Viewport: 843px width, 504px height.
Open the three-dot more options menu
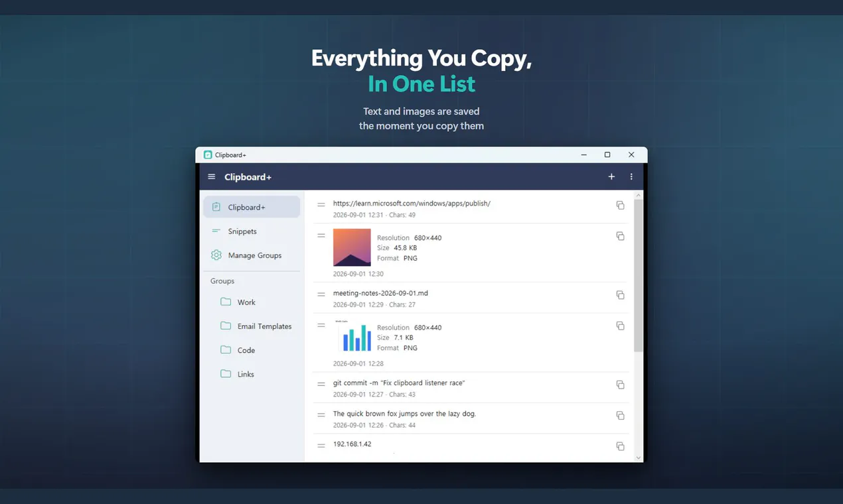tap(631, 177)
